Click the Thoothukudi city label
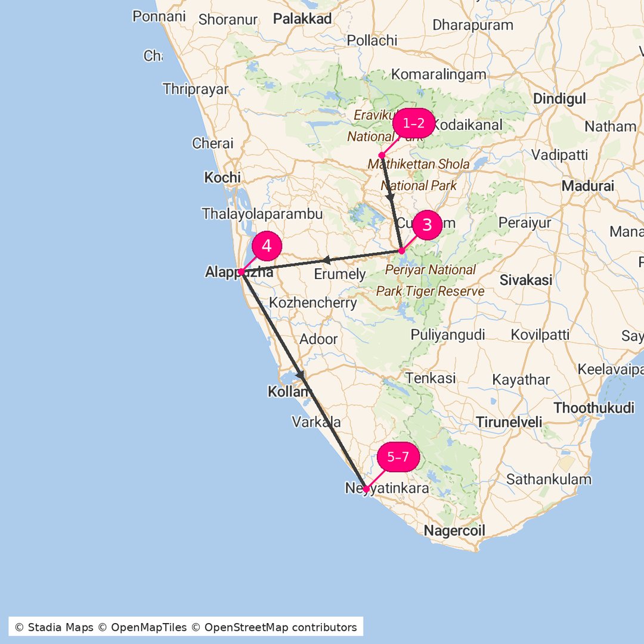The image size is (644, 644). click(594, 408)
